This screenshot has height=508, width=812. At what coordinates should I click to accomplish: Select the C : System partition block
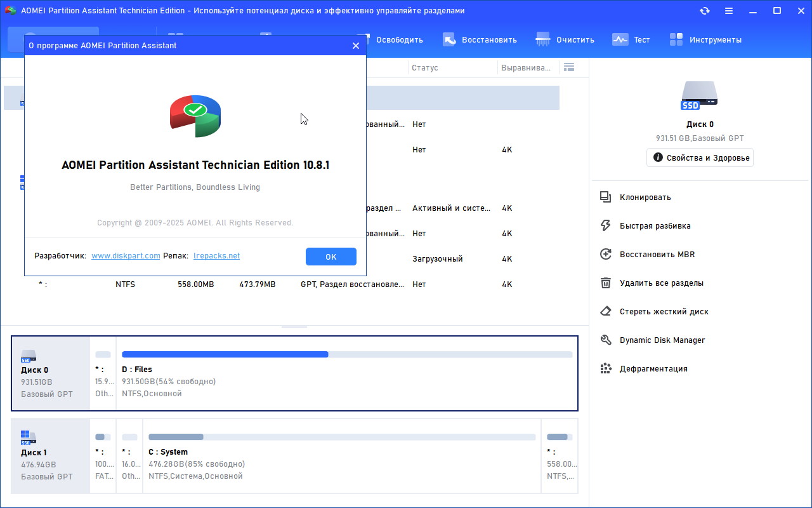tap(342, 456)
